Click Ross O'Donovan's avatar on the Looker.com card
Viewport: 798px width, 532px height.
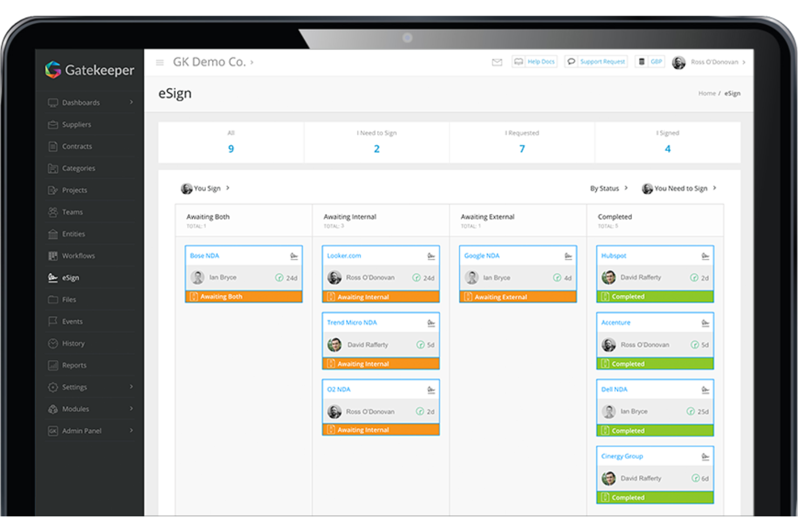click(334, 277)
